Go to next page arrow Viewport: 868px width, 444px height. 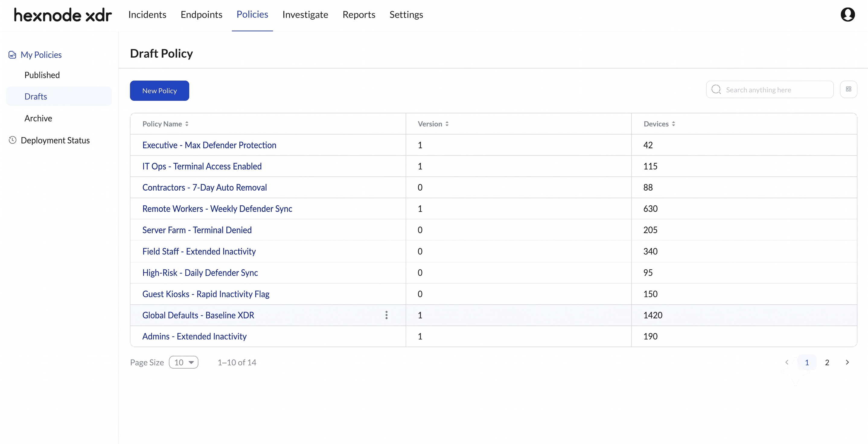847,362
